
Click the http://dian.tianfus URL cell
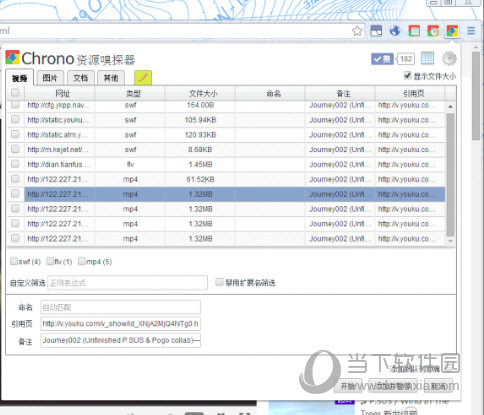[60, 164]
